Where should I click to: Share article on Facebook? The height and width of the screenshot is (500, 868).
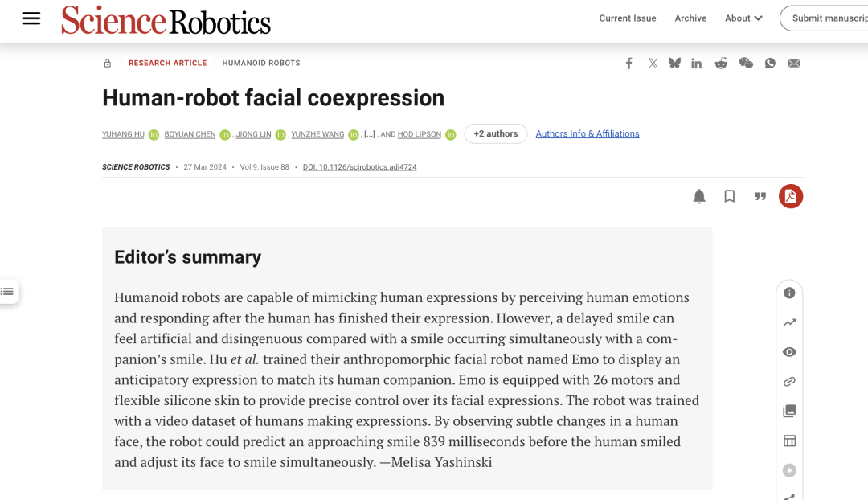629,64
